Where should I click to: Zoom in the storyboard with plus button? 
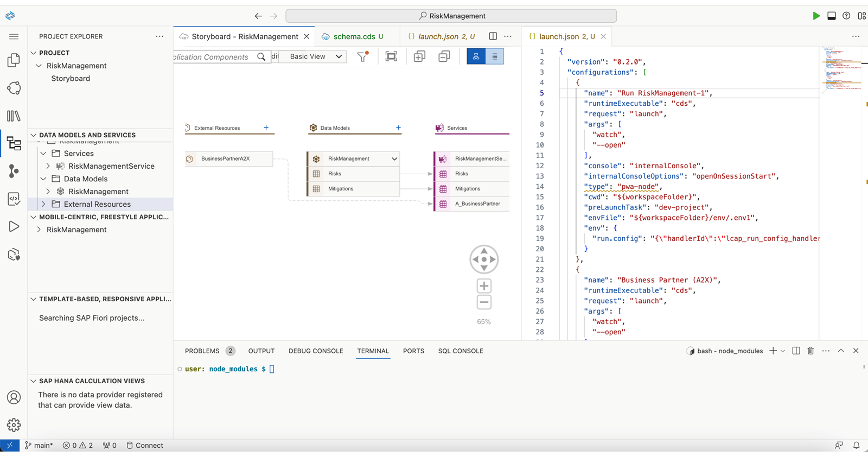point(484,286)
